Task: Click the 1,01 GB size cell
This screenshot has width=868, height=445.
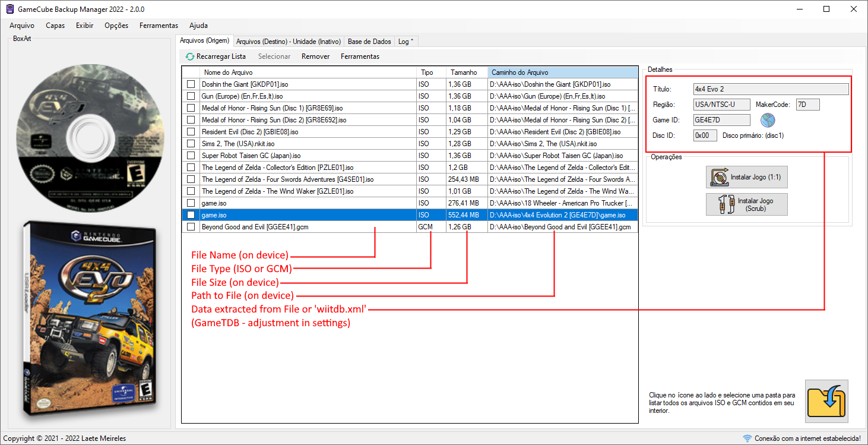Action: pyautogui.click(x=467, y=191)
